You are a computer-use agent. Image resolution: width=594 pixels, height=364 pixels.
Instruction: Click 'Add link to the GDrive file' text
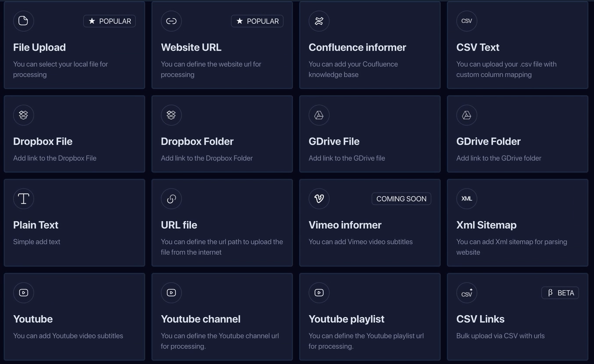[x=346, y=158]
